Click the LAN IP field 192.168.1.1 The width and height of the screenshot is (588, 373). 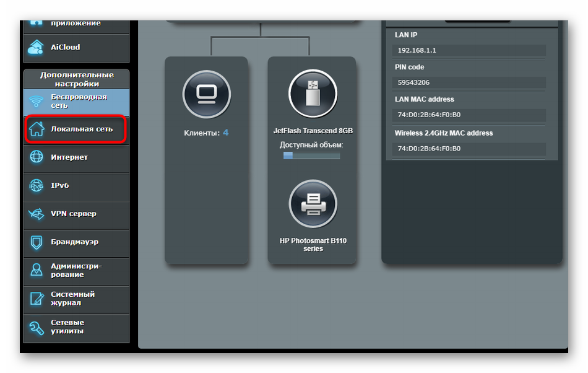469,51
